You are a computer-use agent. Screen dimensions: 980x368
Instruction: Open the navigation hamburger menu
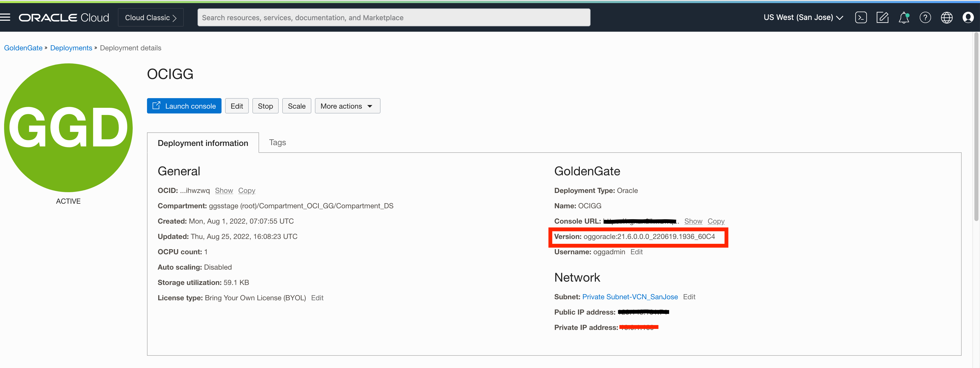[x=5, y=17]
